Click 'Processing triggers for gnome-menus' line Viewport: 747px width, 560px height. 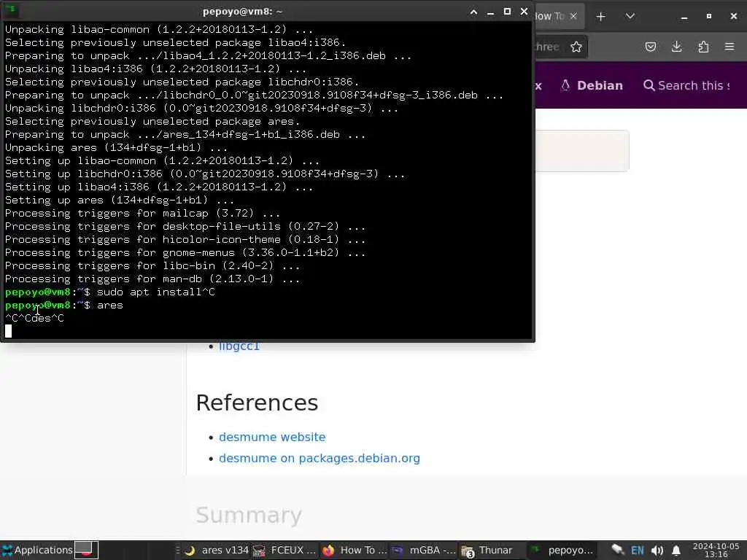click(185, 253)
